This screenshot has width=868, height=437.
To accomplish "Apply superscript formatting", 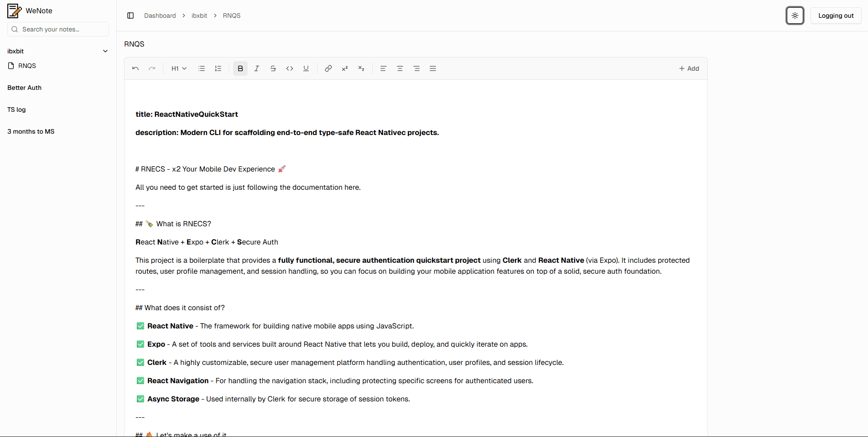I will 345,68.
